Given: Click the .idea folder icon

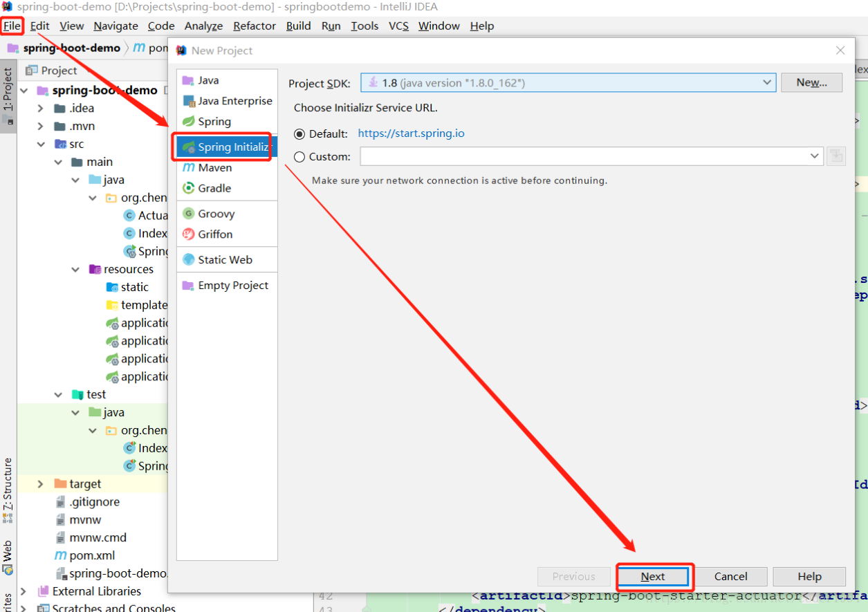Looking at the screenshot, I should [x=60, y=108].
